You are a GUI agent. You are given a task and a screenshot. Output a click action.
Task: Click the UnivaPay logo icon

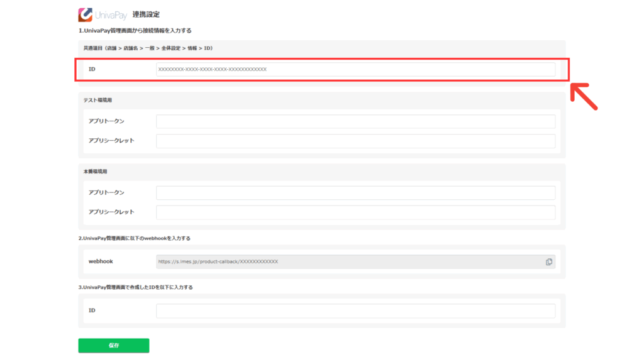coord(86,15)
